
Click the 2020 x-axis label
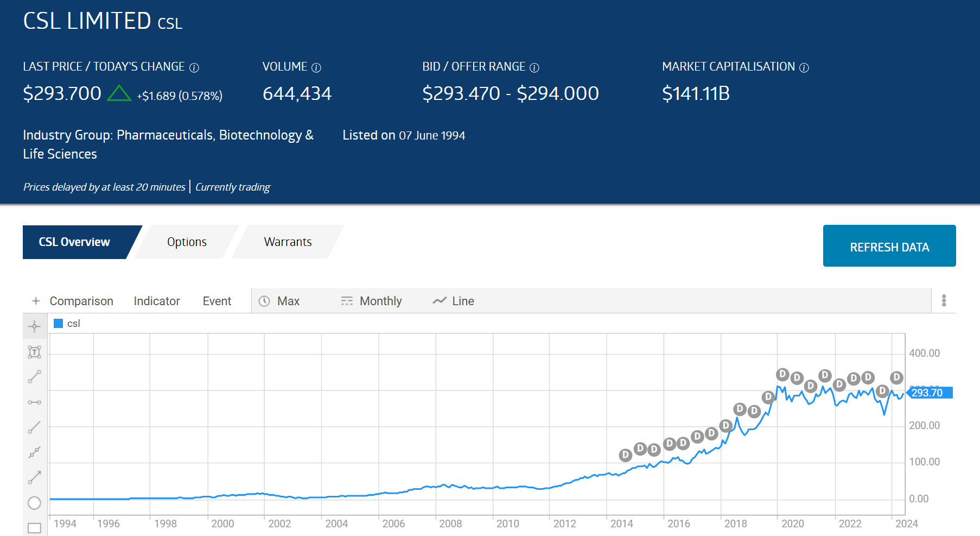(x=792, y=524)
